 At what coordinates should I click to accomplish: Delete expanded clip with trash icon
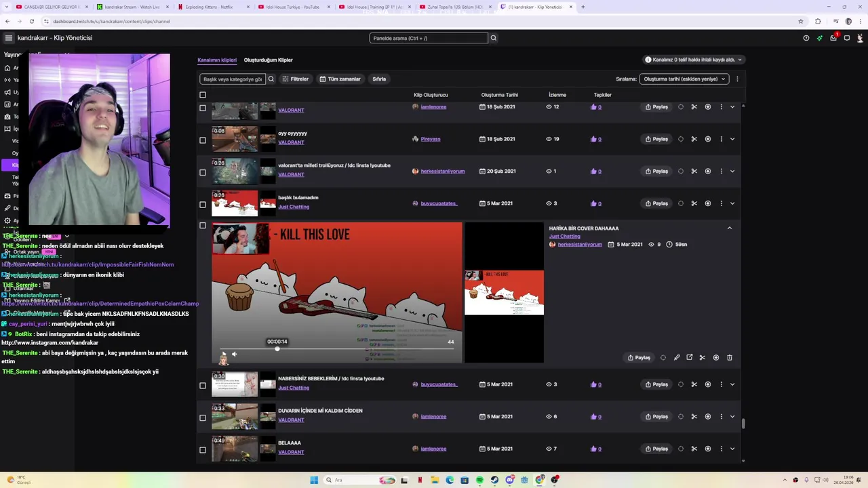tap(730, 357)
